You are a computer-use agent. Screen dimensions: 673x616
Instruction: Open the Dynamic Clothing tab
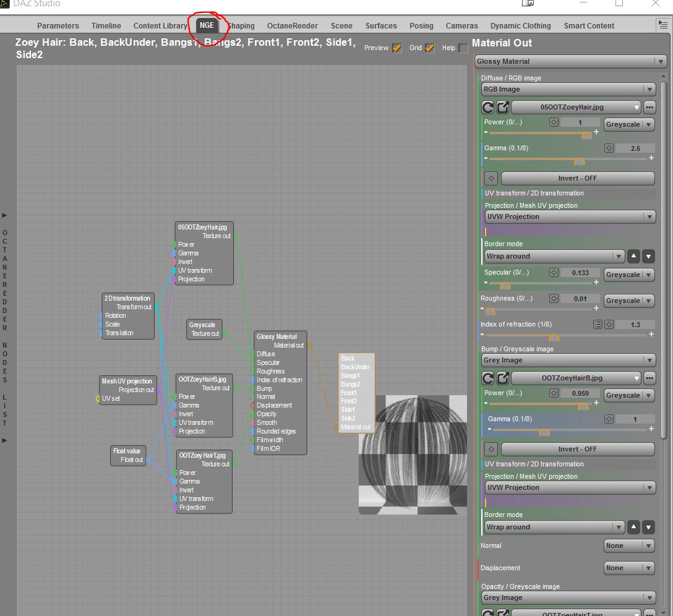pos(521,26)
